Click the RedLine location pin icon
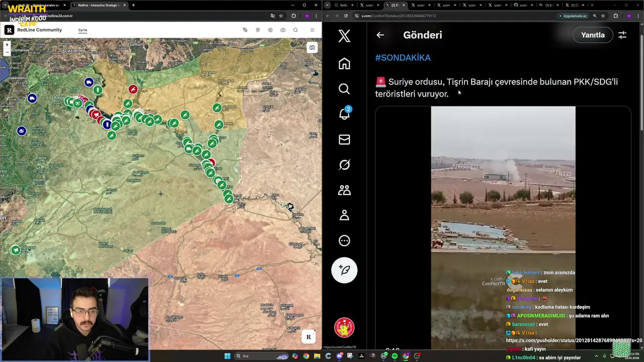 [x=258, y=30]
